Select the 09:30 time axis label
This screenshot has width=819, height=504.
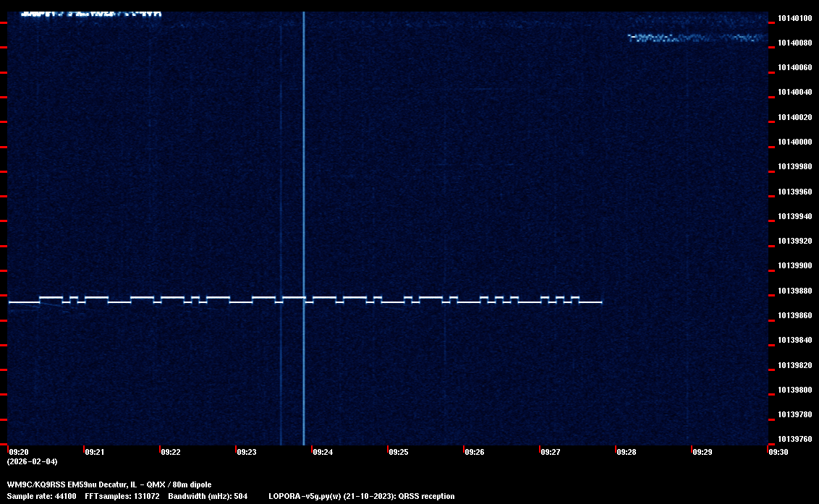click(778, 452)
